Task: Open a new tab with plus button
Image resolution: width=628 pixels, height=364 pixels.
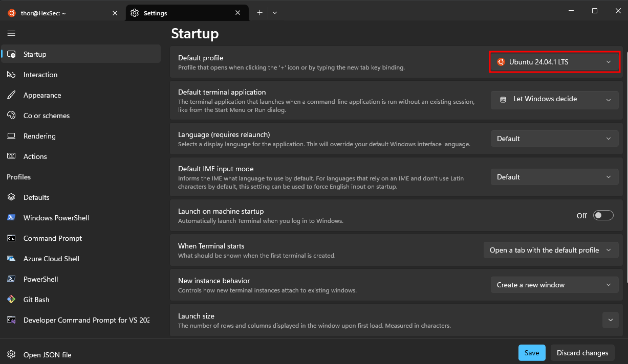Action: coord(259,13)
